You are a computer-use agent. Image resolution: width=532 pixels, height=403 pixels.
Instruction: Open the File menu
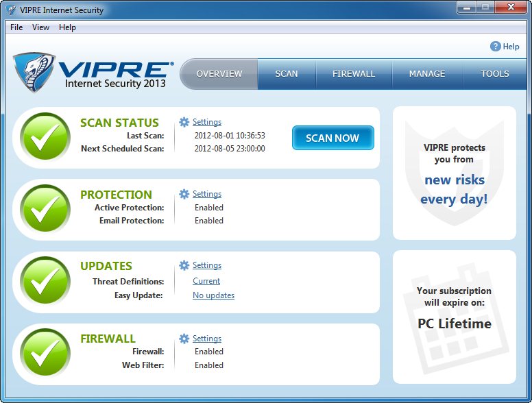coord(16,27)
